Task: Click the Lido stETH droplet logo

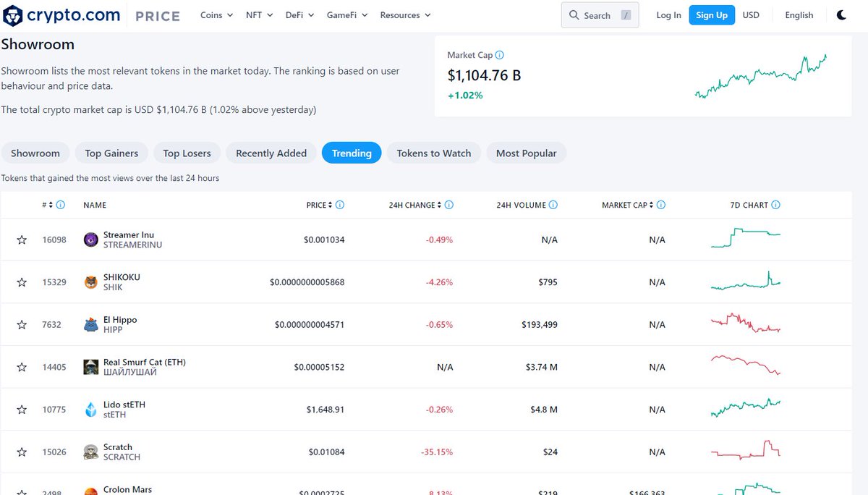Action: [90, 409]
